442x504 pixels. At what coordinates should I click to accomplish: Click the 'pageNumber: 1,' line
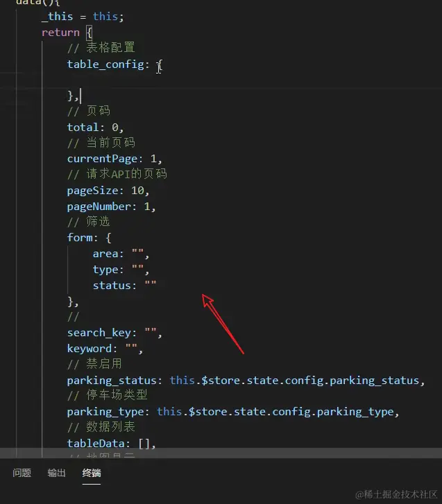coord(111,207)
